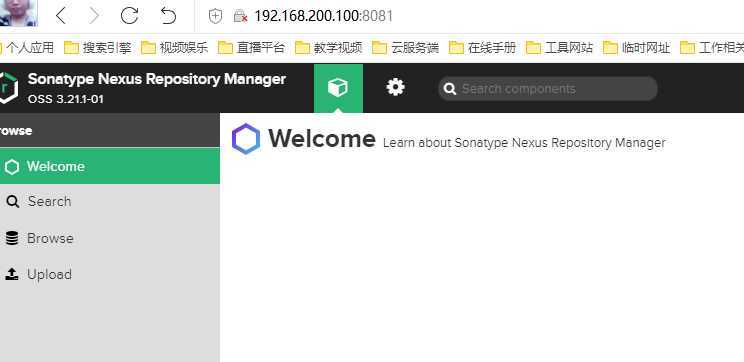Reload the page with refresh icon
744x362 pixels.
[x=129, y=16]
